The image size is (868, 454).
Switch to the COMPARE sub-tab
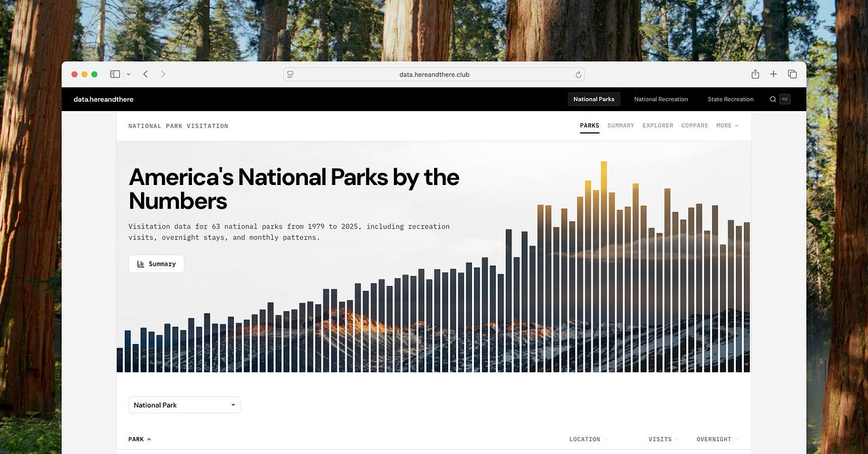[x=694, y=126]
